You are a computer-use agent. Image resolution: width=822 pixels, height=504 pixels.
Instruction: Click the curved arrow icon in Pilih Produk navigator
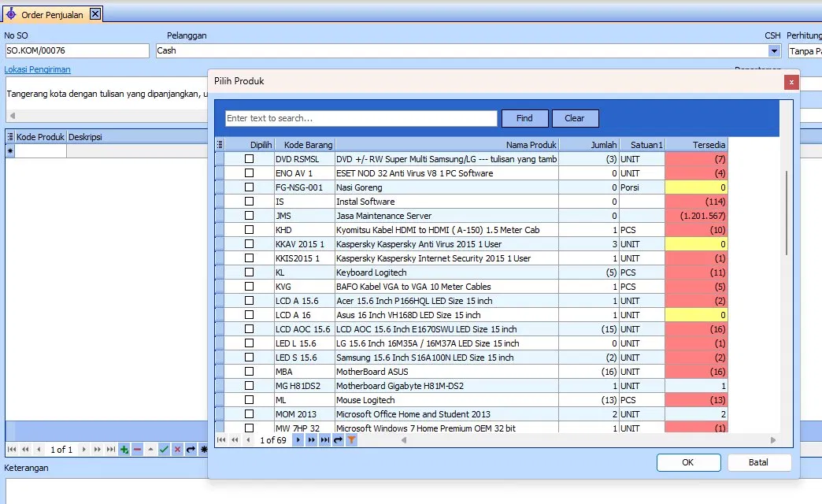(x=338, y=440)
